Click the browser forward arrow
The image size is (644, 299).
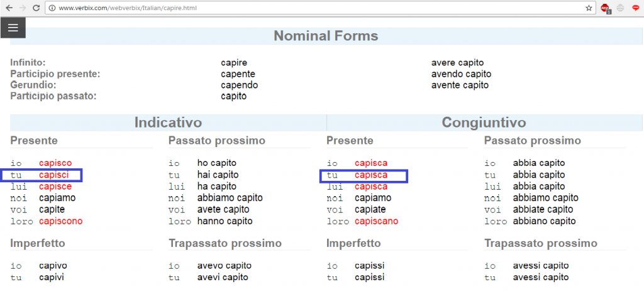click(23, 8)
